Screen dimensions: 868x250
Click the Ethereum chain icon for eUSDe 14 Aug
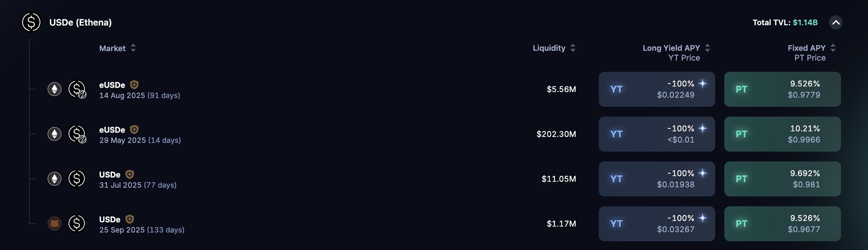[54, 89]
